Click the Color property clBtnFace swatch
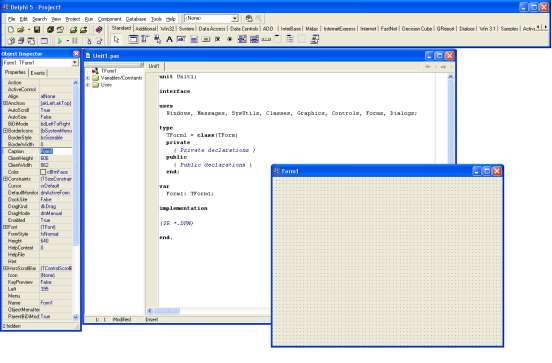The image size is (552, 363). tap(43, 172)
